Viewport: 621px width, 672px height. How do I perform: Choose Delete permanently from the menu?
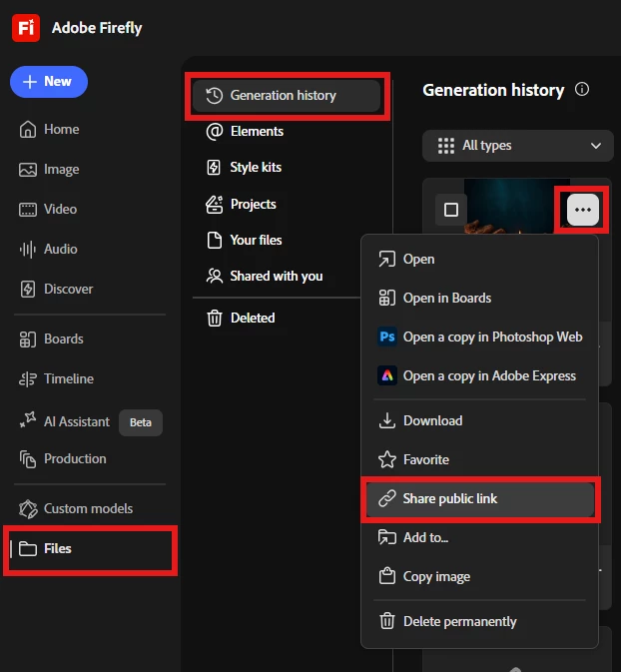(479, 621)
